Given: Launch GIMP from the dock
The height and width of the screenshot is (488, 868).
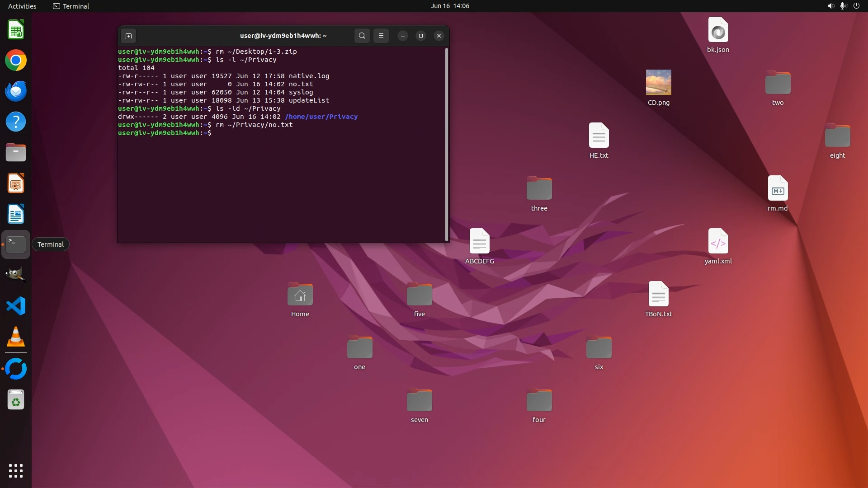Looking at the screenshot, I should tap(16, 275).
